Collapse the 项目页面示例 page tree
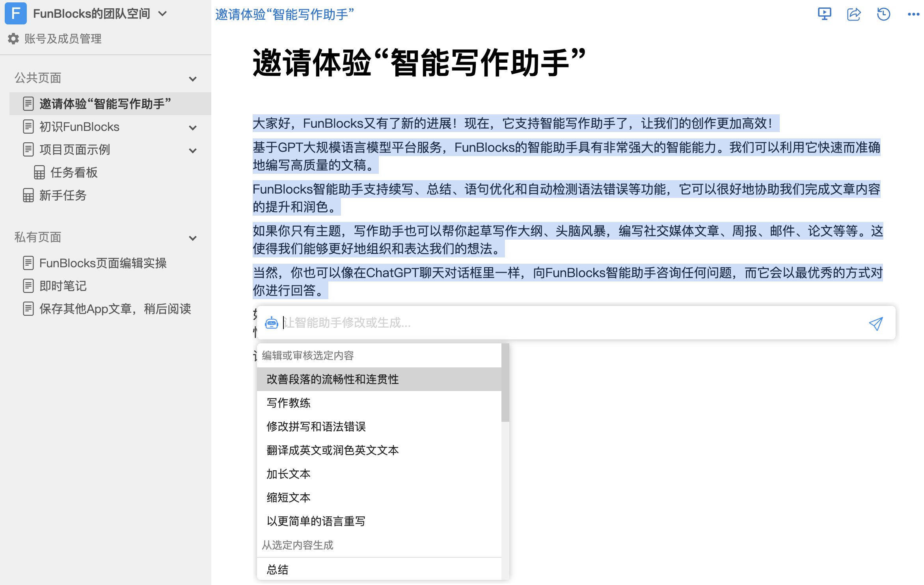This screenshot has width=924, height=585. click(193, 151)
